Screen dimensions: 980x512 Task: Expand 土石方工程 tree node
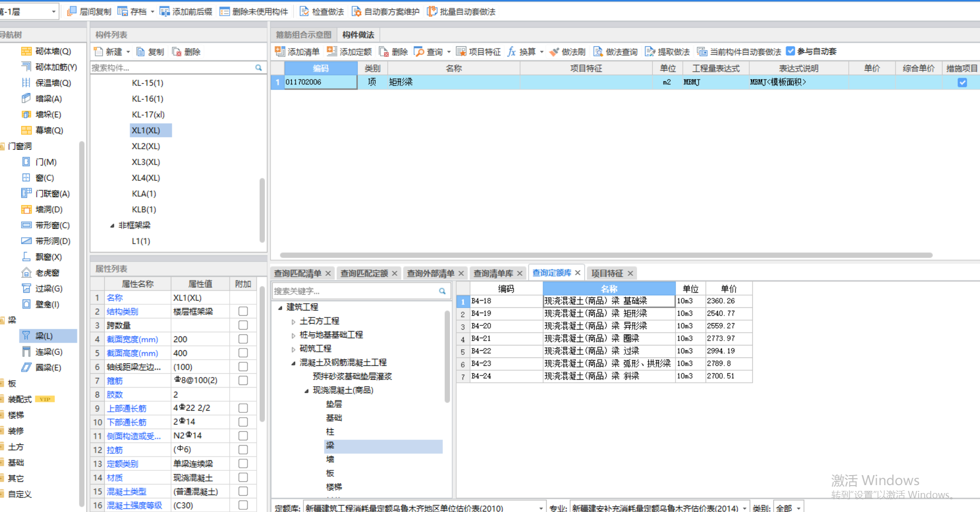tap(293, 321)
